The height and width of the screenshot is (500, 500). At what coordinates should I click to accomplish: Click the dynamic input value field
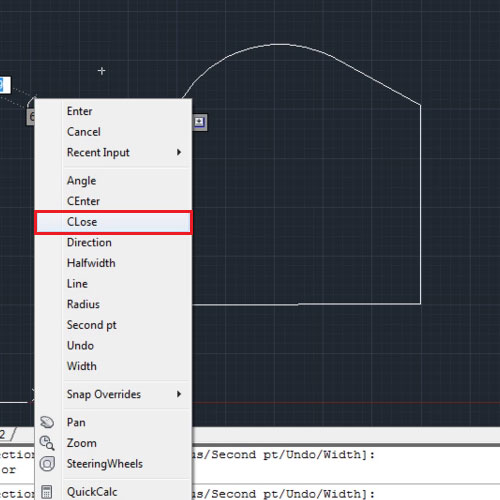coord(5,85)
